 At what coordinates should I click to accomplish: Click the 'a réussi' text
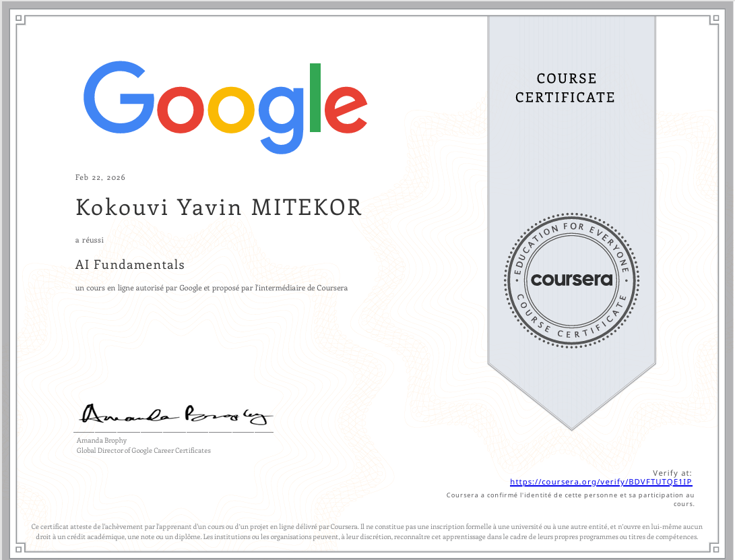90,239
